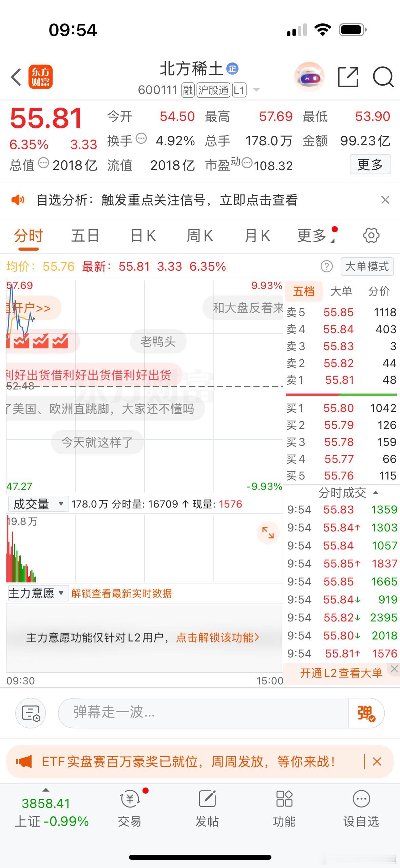The image size is (400, 868).
Task: Open chart settings gear icon
Action: [x=371, y=235]
